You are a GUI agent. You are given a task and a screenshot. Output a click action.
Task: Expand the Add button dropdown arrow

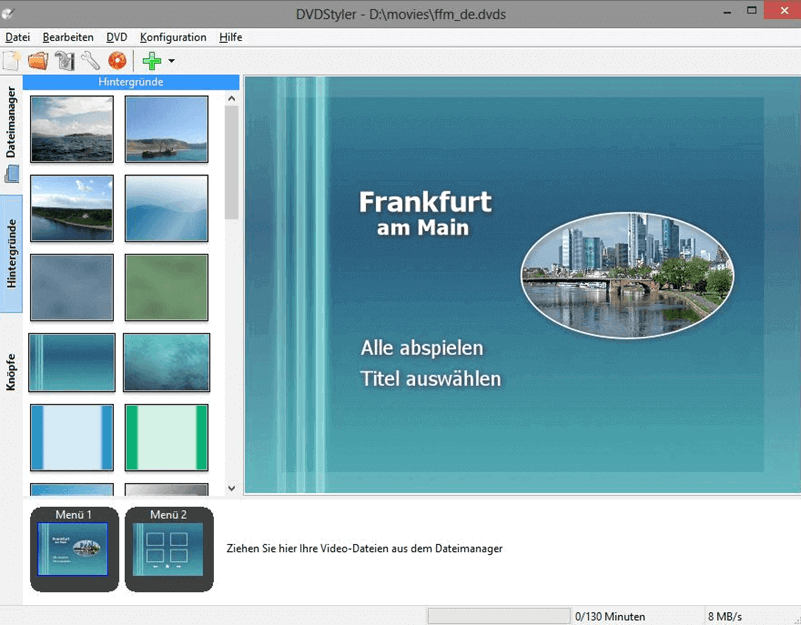(x=172, y=61)
